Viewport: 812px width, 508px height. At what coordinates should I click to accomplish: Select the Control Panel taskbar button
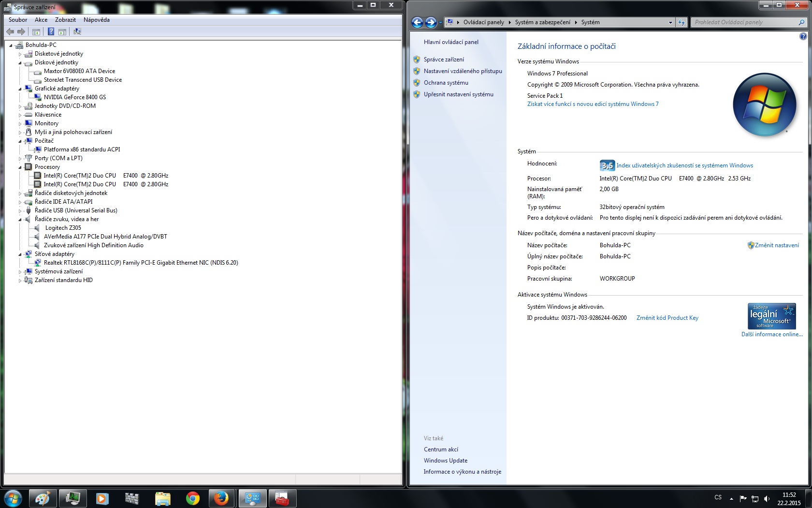[x=252, y=498]
